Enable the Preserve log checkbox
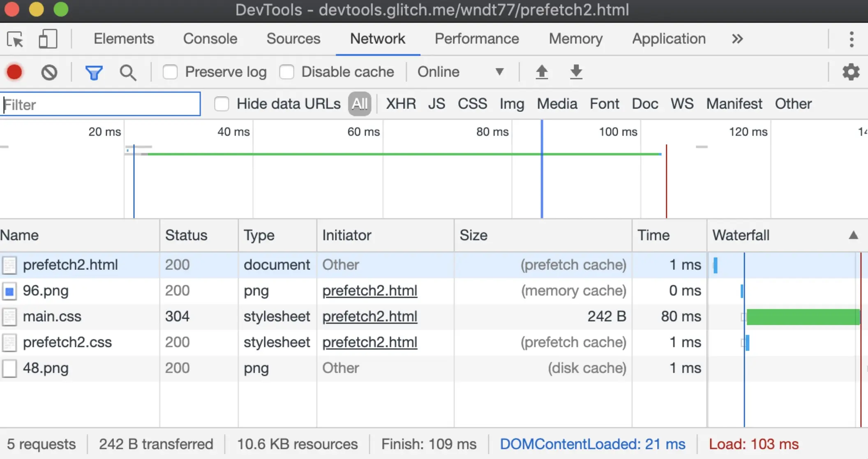The height and width of the screenshot is (459, 868). (x=170, y=72)
